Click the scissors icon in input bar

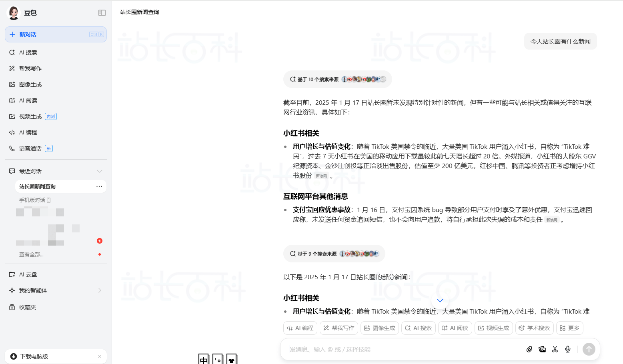click(555, 349)
